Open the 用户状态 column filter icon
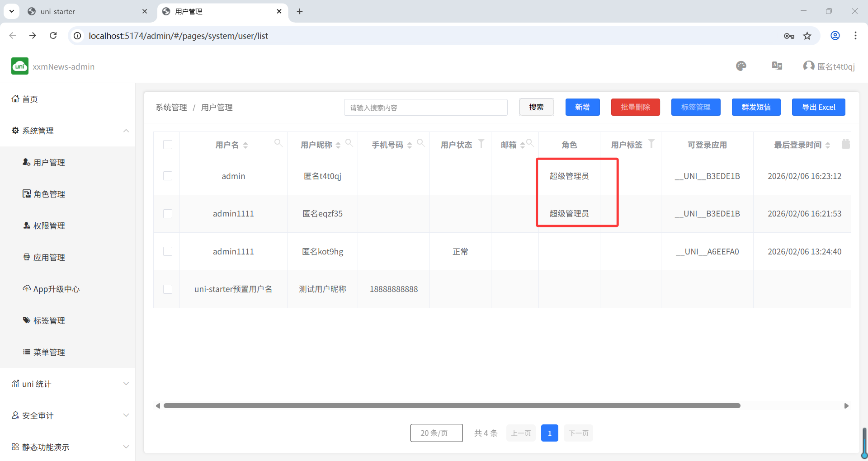The width and height of the screenshot is (868, 461). 481,143
